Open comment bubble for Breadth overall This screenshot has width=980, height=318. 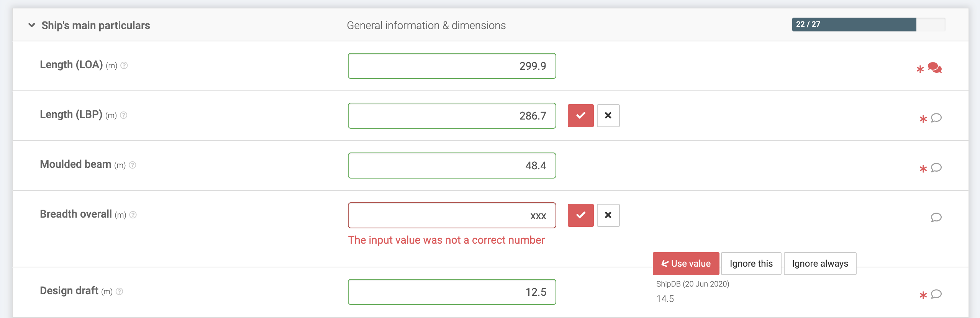pyautogui.click(x=936, y=217)
